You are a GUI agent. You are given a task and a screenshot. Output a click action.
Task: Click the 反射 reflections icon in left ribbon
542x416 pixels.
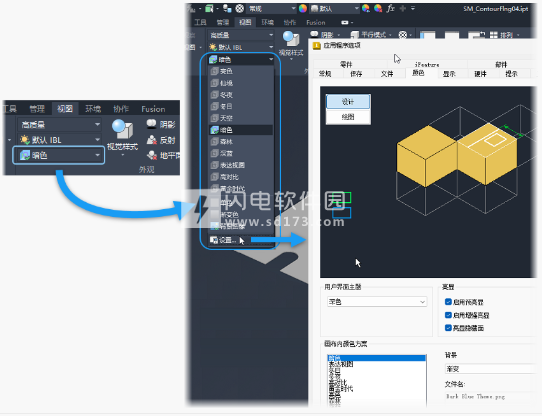coord(151,140)
